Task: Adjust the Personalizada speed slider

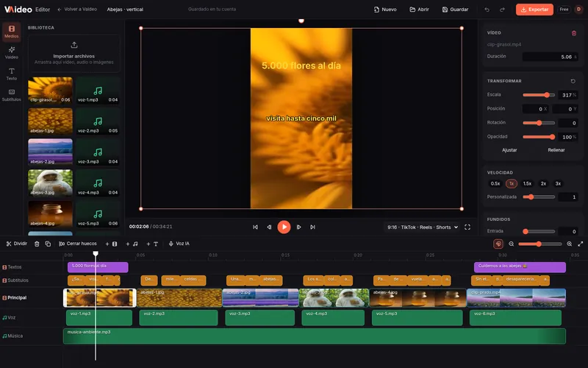Action: pyautogui.click(x=539, y=197)
